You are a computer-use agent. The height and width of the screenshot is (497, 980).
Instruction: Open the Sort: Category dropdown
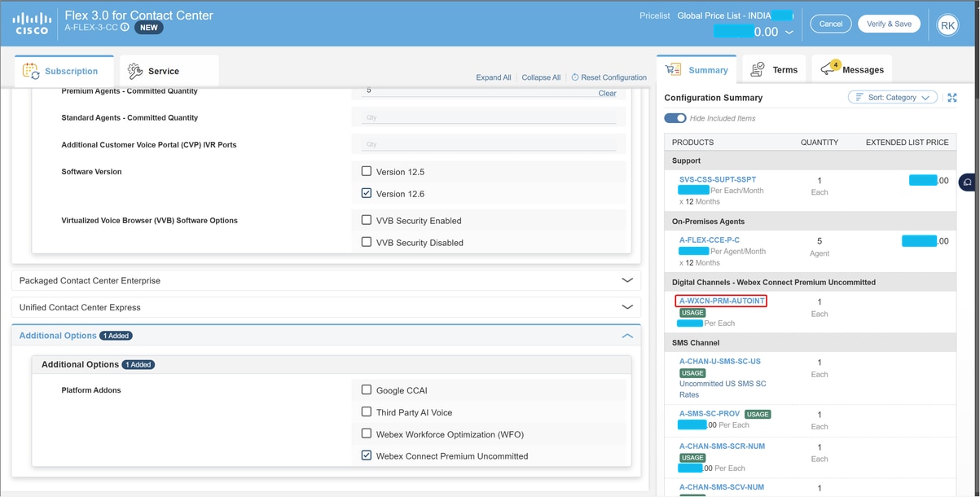click(893, 97)
